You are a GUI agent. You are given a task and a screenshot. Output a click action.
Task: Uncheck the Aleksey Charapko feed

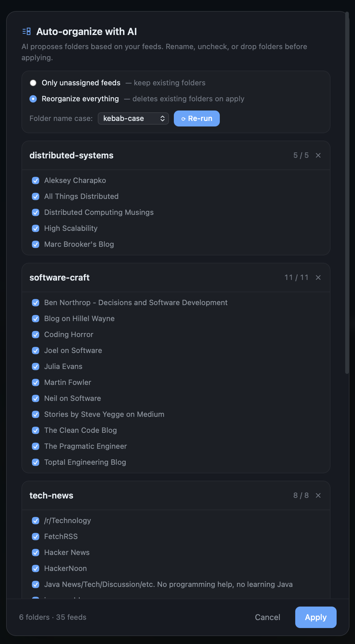click(36, 180)
